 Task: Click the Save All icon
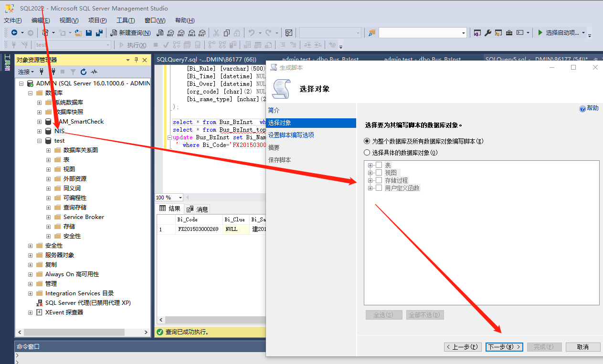pos(99,33)
